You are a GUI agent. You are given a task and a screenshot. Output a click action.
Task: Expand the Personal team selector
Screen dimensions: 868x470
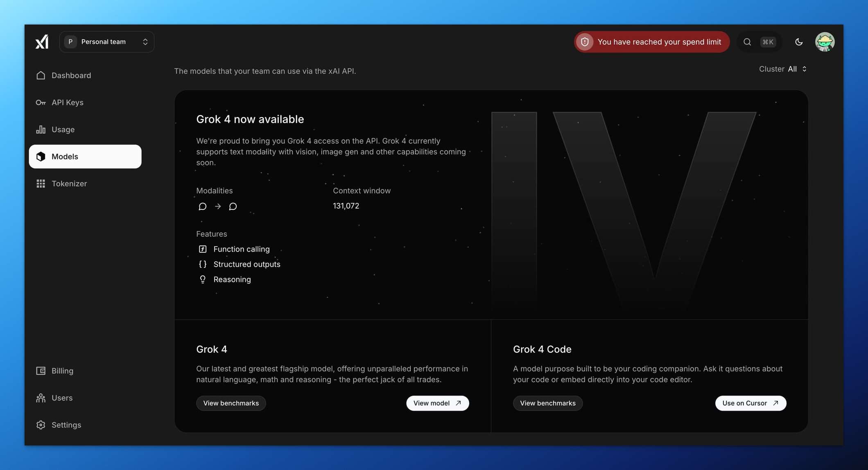tap(107, 42)
